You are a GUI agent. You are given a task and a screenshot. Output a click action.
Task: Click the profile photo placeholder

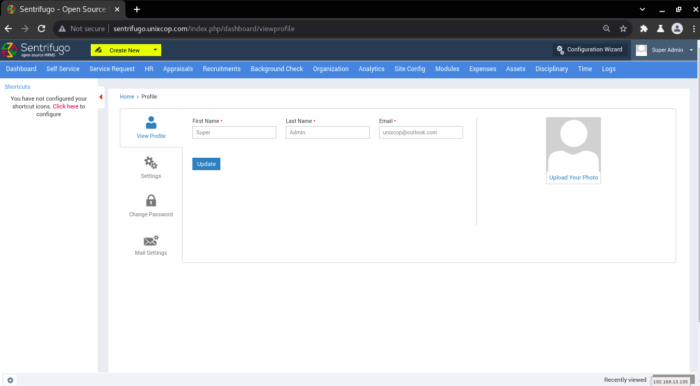(573, 145)
